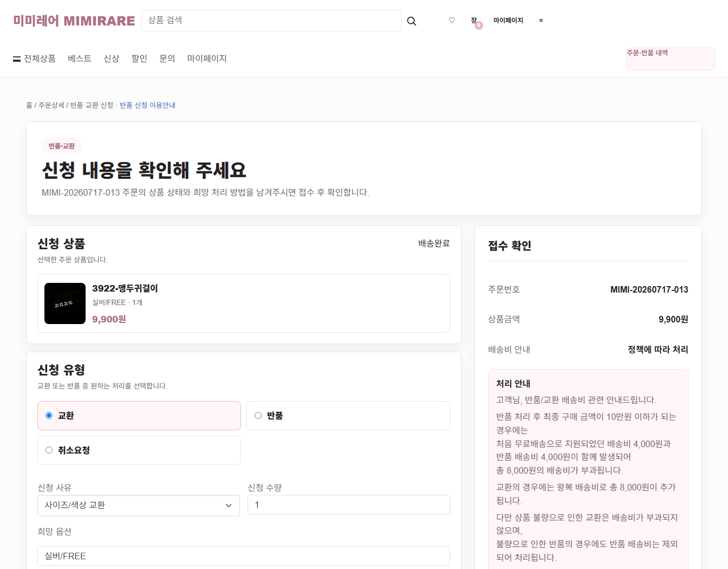Click the 실버/FREE · 1개 option text
The width and height of the screenshot is (728, 569).
click(117, 302)
